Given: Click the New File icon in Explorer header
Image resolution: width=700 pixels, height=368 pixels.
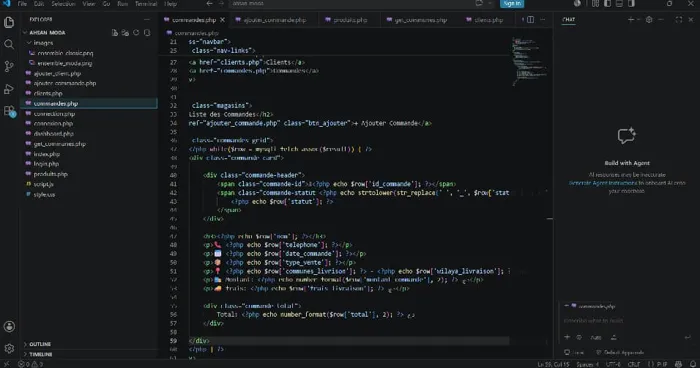Looking at the screenshot, I should [115, 33].
